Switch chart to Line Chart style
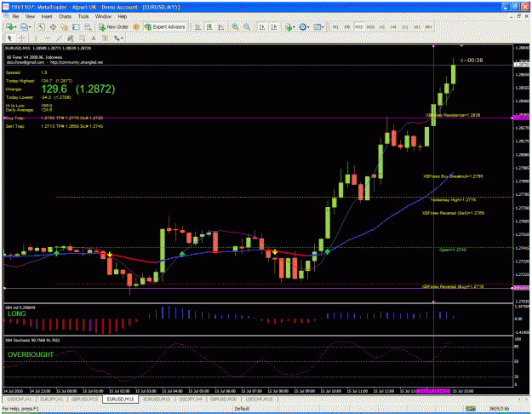The width and height of the screenshot is (532, 414). click(x=221, y=26)
